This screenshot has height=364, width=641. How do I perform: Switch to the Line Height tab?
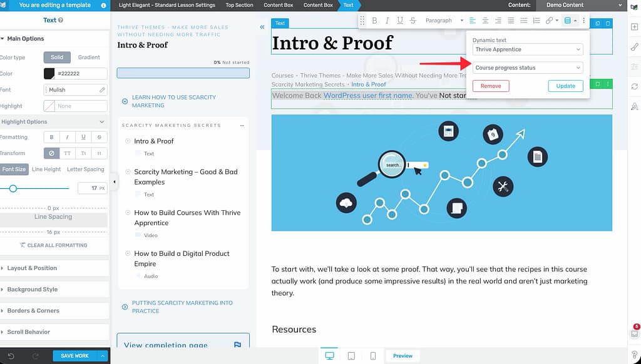click(46, 169)
